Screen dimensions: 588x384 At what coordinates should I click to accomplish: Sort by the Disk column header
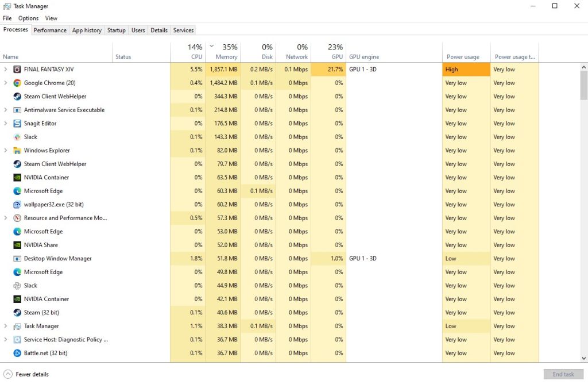pyautogui.click(x=258, y=52)
